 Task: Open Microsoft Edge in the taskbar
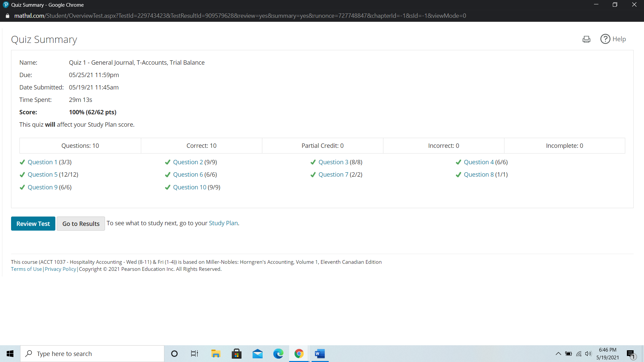(278, 354)
